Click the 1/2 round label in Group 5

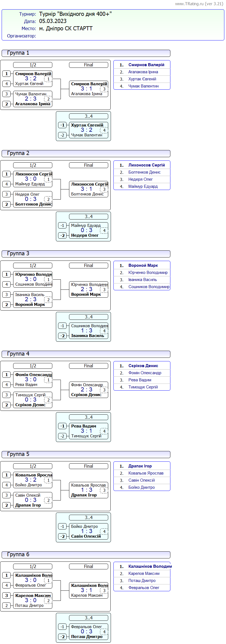tap(33, 466)
